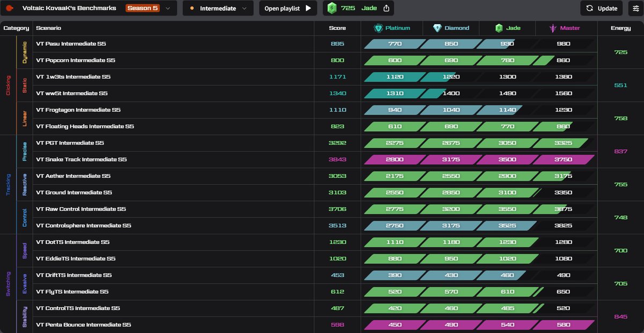The width and height of the screenshot is (644, 333).
Task: Click the share icon beside 725 Jade
Action: 386,8
